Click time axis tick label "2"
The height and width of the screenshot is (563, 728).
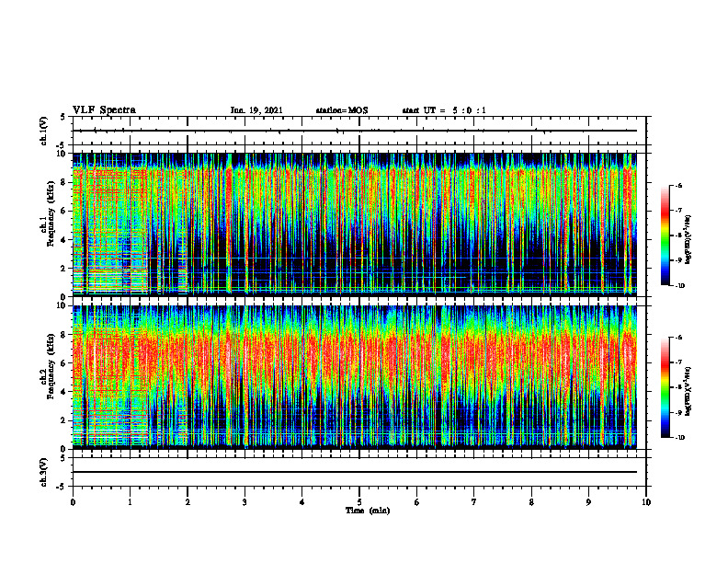pyautogui.click(x=188, y=502)
